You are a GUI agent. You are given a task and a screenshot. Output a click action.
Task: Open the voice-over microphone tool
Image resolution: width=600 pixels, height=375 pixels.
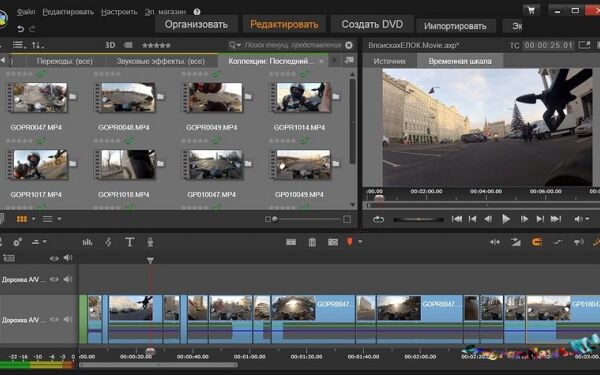pyautogui.click(x=150, y=242)
